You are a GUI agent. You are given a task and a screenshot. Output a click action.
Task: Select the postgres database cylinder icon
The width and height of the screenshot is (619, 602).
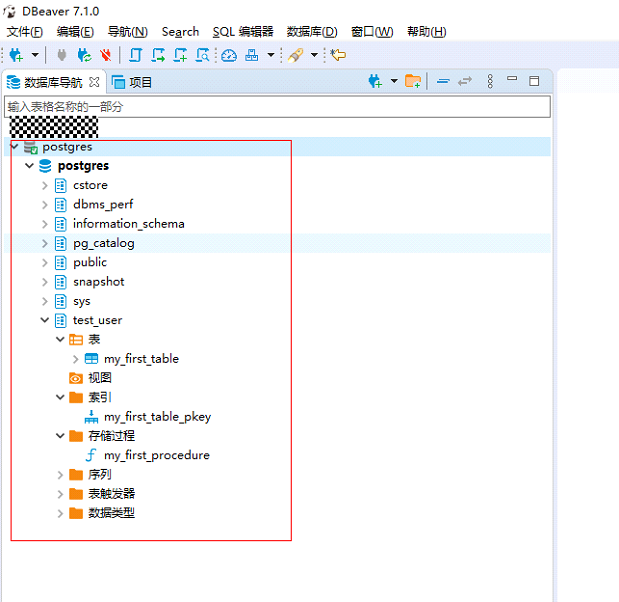45,166
